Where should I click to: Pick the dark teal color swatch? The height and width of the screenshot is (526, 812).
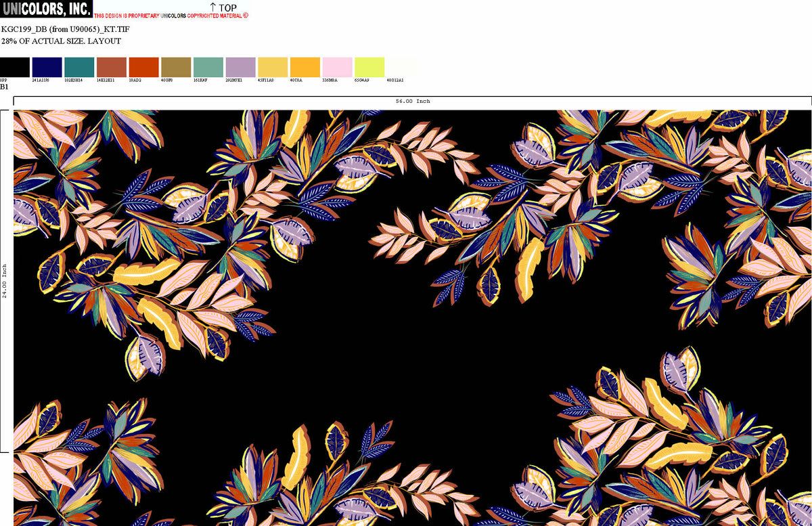click(x=79, y=67)
